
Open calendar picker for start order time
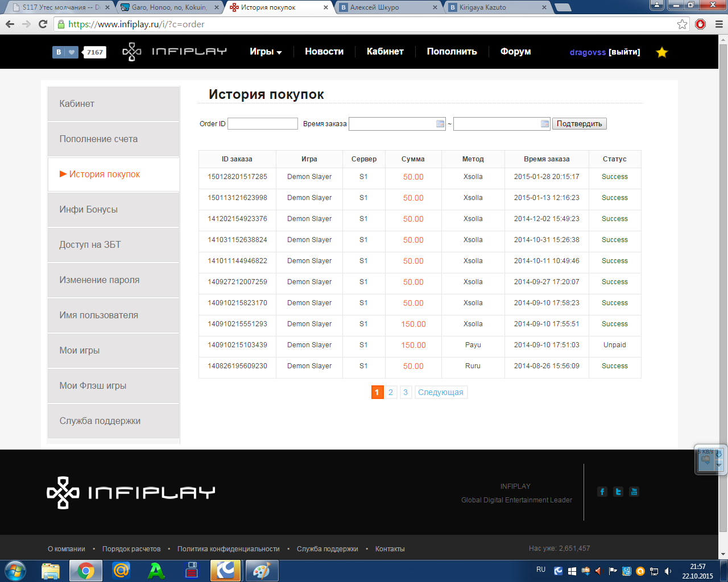click(440, 124)
